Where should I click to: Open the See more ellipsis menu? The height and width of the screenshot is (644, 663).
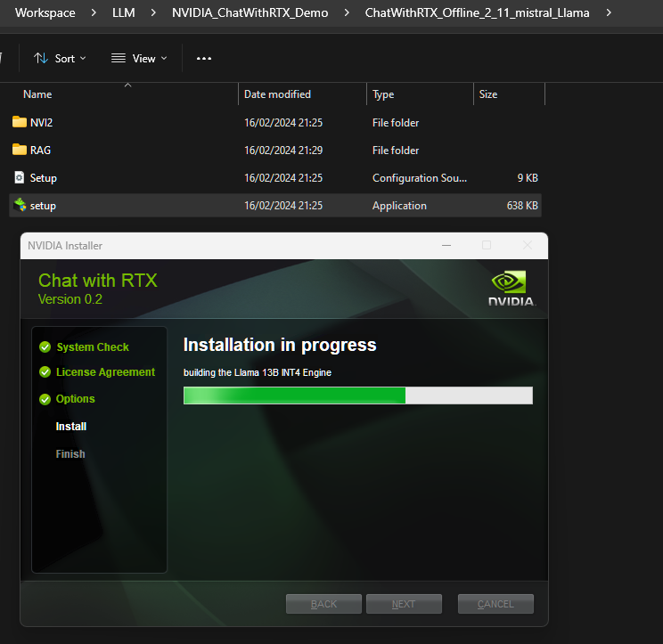click(x=204, y=58)
